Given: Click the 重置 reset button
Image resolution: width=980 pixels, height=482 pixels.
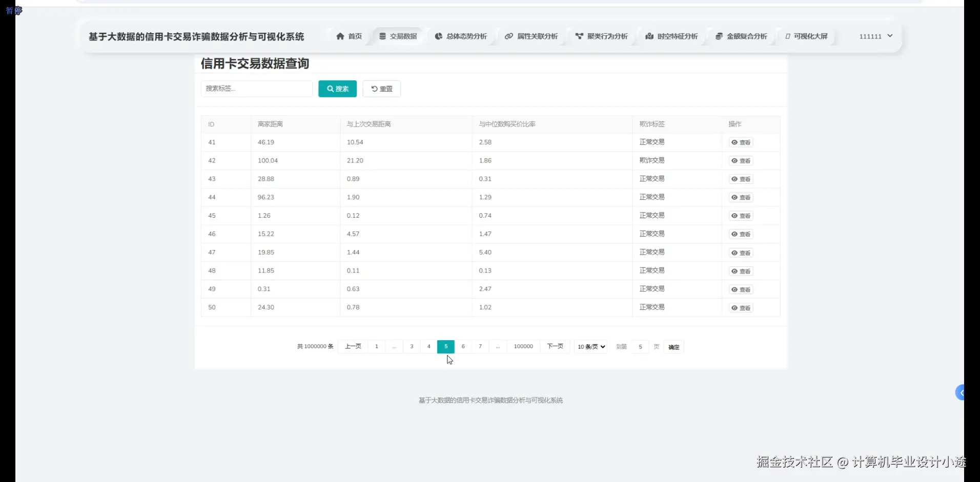Looking at the screenshot, I should (x=381, y=89).
